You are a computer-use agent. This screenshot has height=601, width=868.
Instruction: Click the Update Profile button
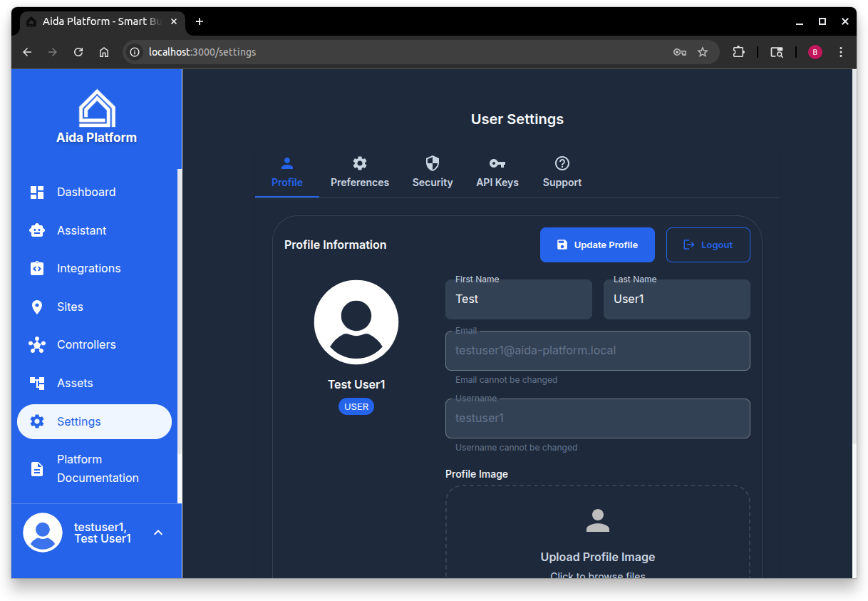597,245
